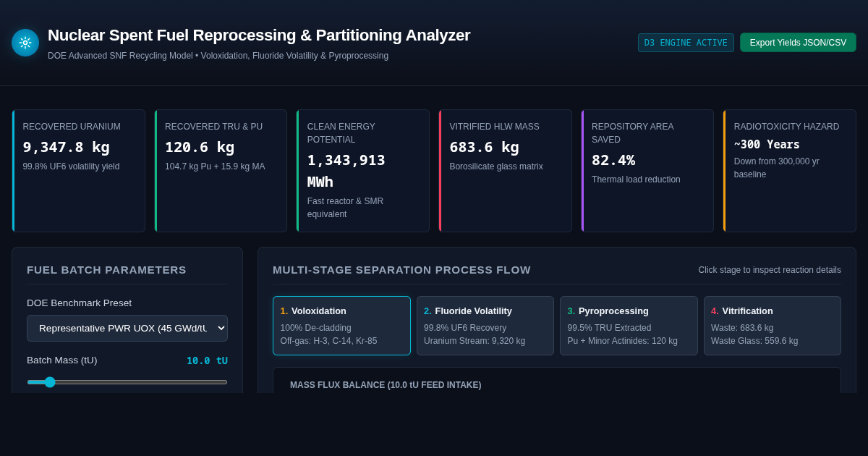868x456 pixels.
Task: Click the D3 Engine Active badge
Action: click(686, 43)
